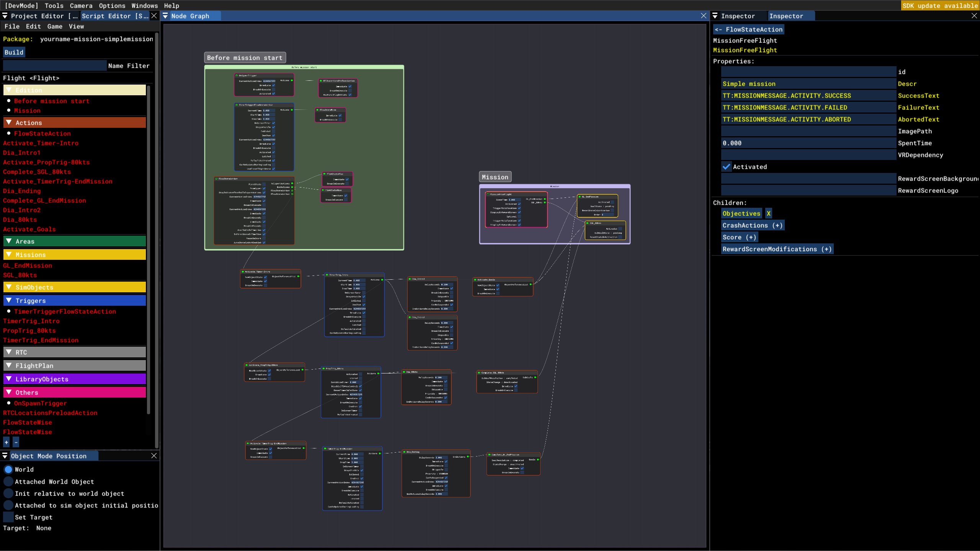
Task: Select Attached to sim object initial position
Action: tap(8, 505)
